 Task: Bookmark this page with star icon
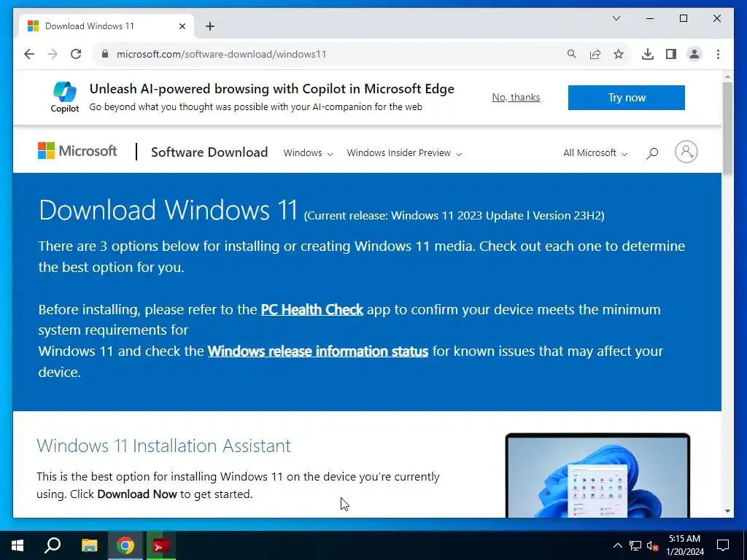tap(619, 54)
